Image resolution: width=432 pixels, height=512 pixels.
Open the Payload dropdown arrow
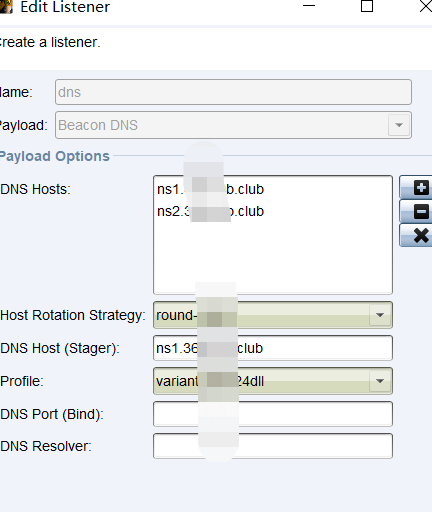pyautogui.click(x=399, y=125)
